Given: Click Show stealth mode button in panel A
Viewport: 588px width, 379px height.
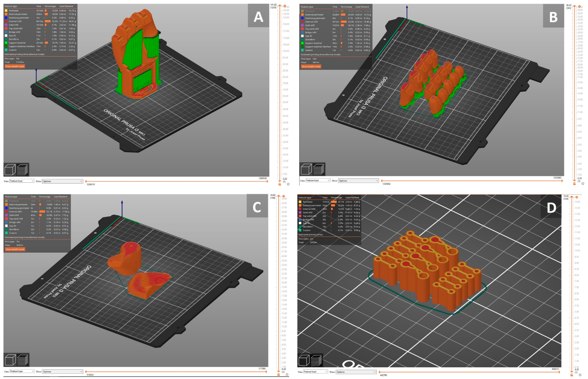Looking at the screenshot, I should point(15,66).
